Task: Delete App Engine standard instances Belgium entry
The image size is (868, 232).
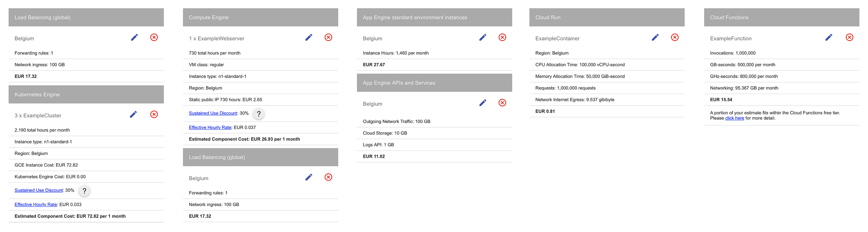Action: (502, 37)
